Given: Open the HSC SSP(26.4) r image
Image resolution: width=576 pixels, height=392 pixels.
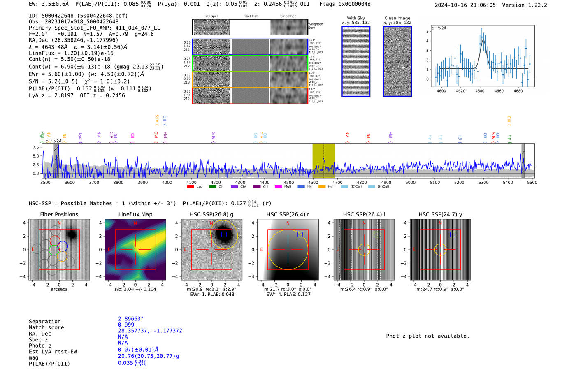Looking at the screenshot, I should [x=288, y=250].
